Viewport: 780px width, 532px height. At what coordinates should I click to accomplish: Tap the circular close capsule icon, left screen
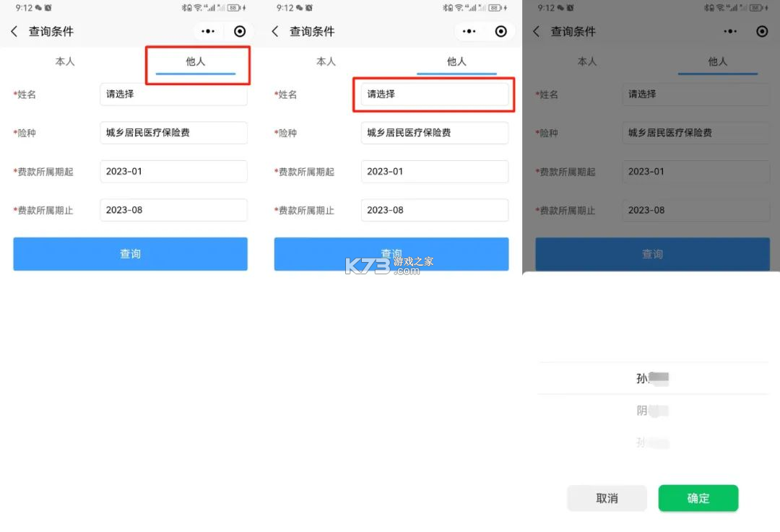pos(240,31)
